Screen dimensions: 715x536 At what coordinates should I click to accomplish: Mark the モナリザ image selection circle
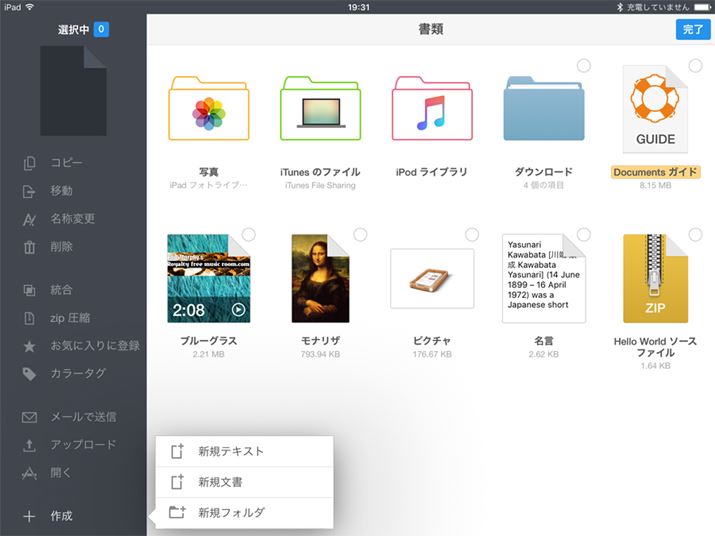click(x=360, y=235)
